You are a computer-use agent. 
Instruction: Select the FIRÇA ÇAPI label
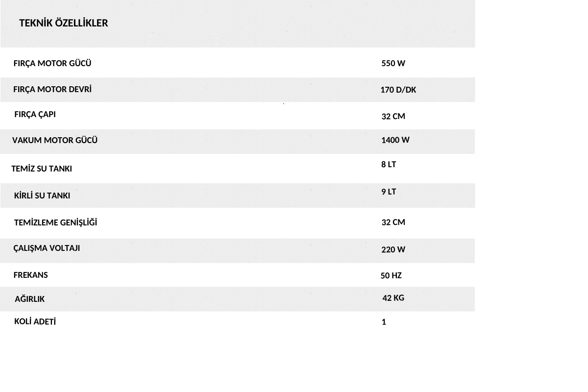pyautogui.click(x=35, y=114)
